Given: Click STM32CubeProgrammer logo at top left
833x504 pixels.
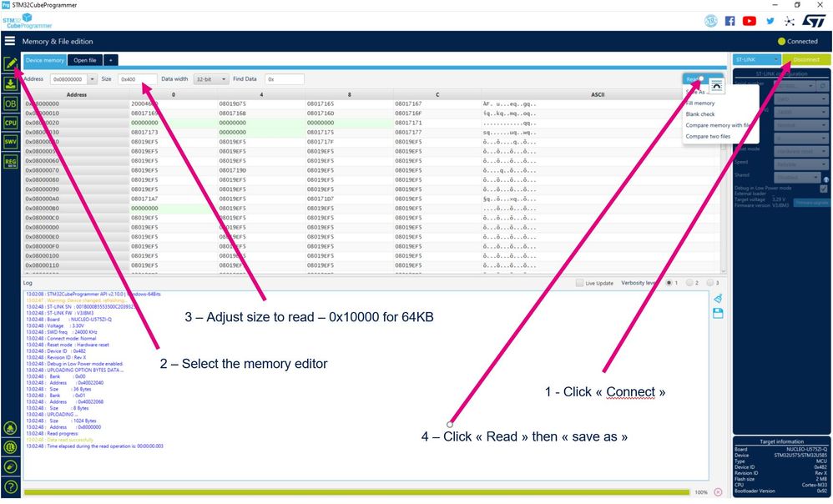Looking at the screenshot, I should click(27, 21).
